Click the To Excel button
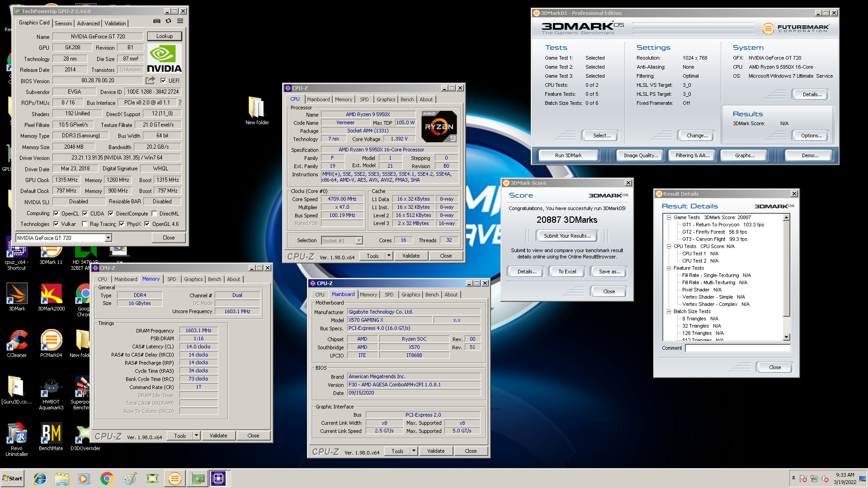The height and width of the screenshot is (488, 868). (x=567, y=272)
